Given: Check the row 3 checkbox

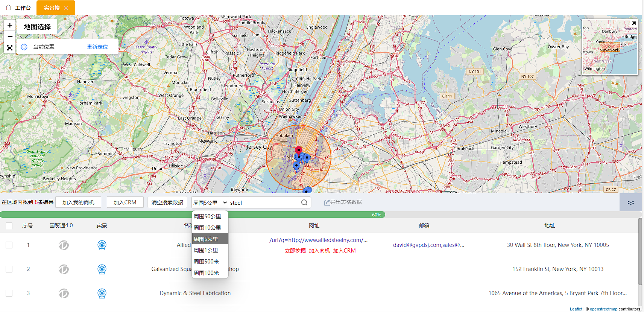Looking at the screenshot, I should (9, 293).
